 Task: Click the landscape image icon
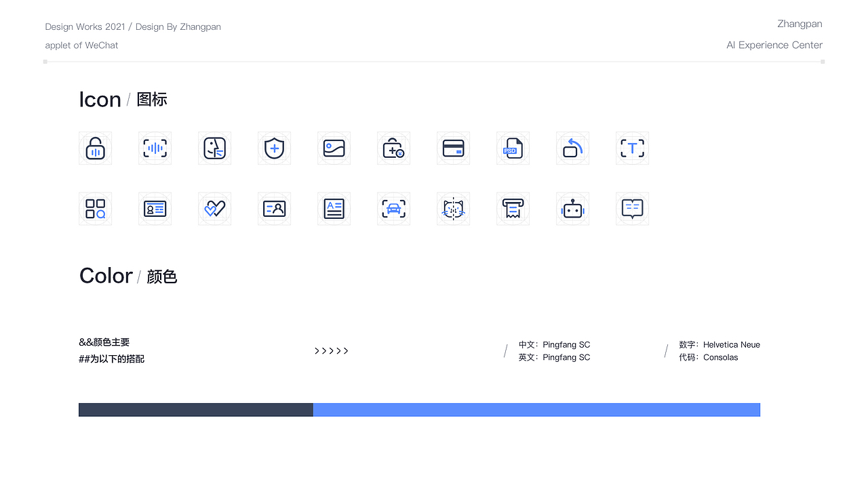click(x=334, y=148)
